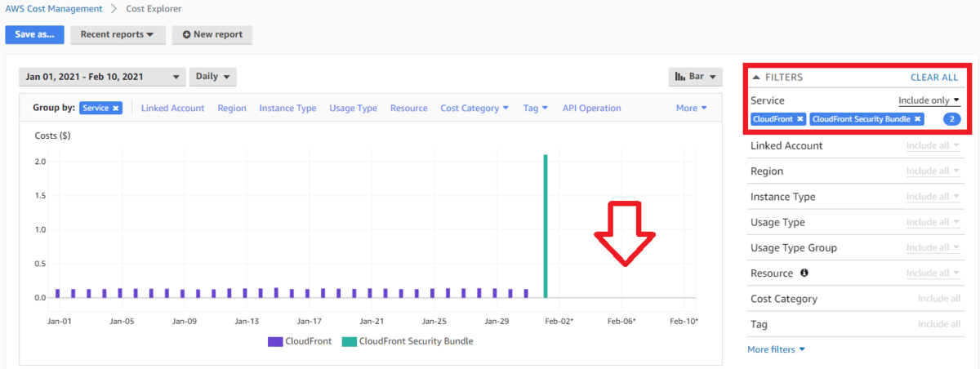Collapse the Filters panel triangle
Viewport: 980px width, 369px height.
[x=755, y=78]
